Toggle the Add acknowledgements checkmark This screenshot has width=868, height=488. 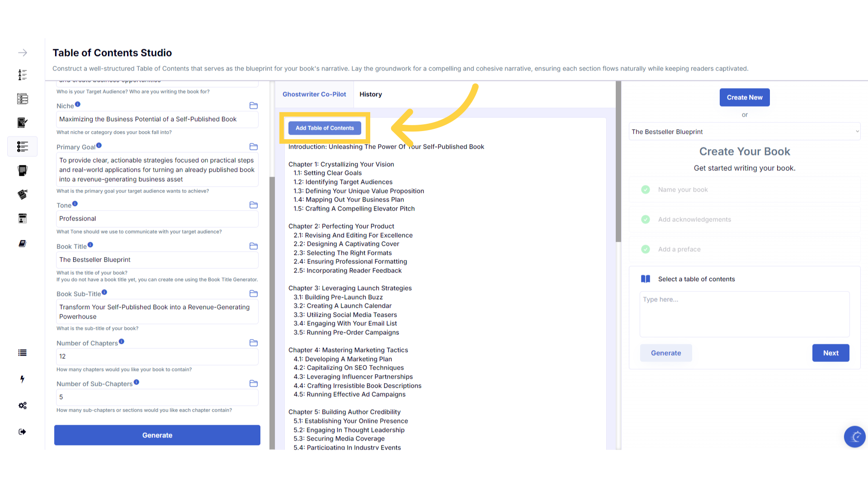point(646,220)
